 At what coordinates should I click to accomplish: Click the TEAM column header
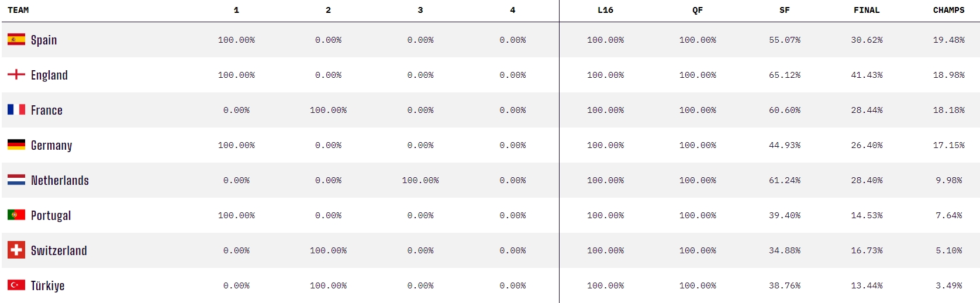point(18,10)
